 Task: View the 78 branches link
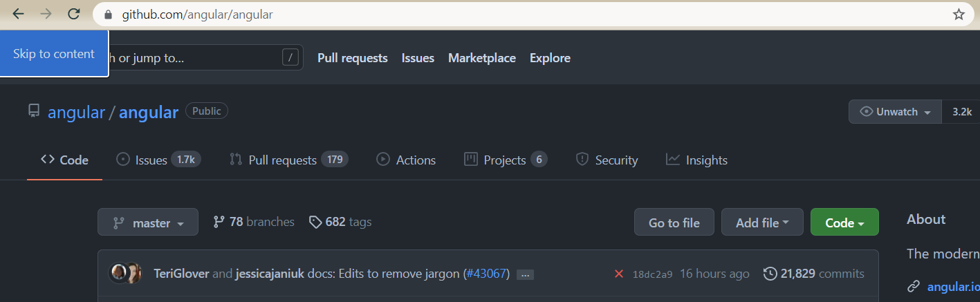coord(254,222)
